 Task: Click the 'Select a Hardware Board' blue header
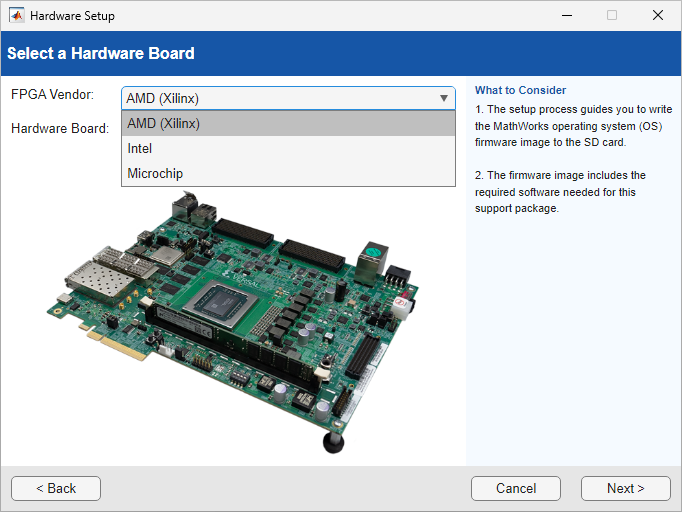[x=101, y=53]
